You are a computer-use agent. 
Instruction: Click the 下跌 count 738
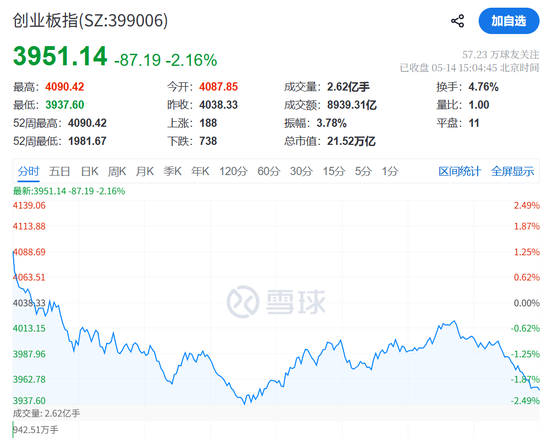208,141
